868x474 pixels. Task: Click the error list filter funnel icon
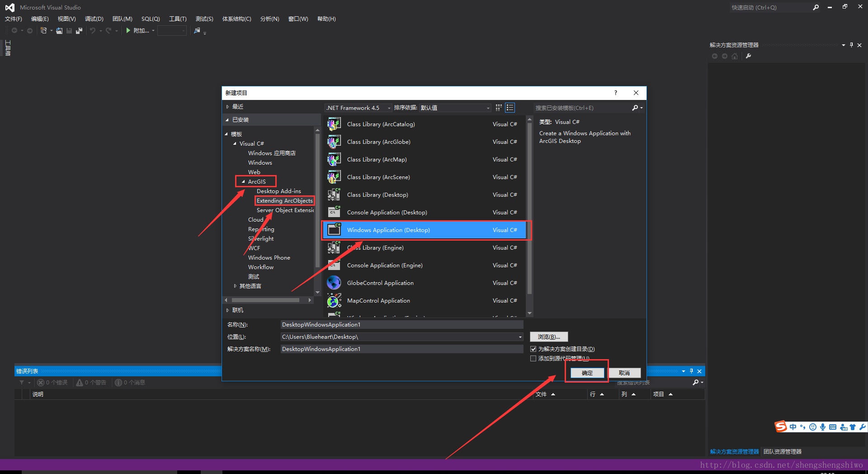[x=22, y=383]
